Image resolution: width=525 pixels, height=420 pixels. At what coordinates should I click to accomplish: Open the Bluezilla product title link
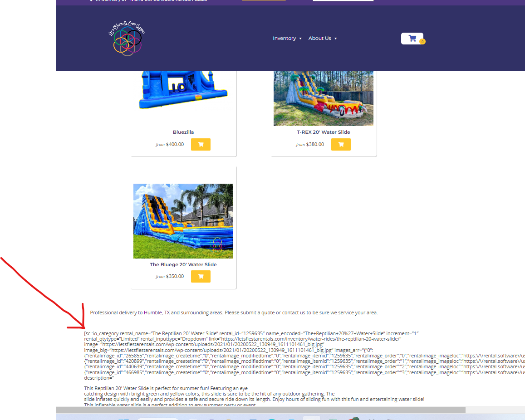(183, 132)
